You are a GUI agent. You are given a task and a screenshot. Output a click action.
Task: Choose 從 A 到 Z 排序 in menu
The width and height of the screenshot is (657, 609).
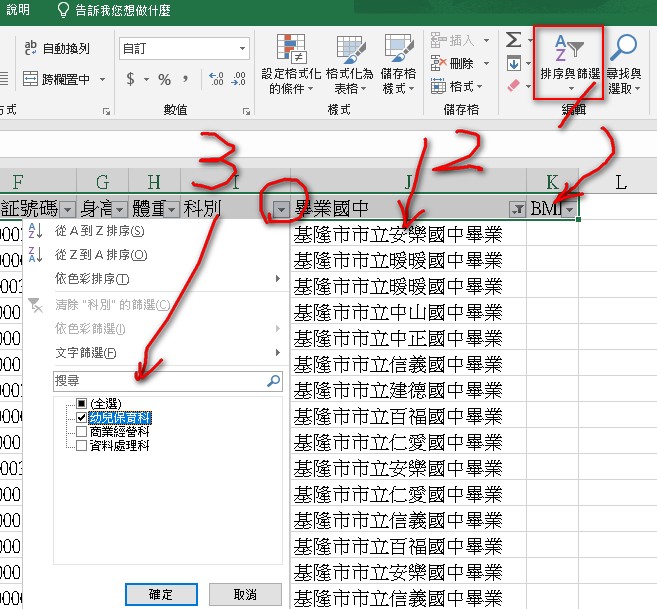point(100,231)
